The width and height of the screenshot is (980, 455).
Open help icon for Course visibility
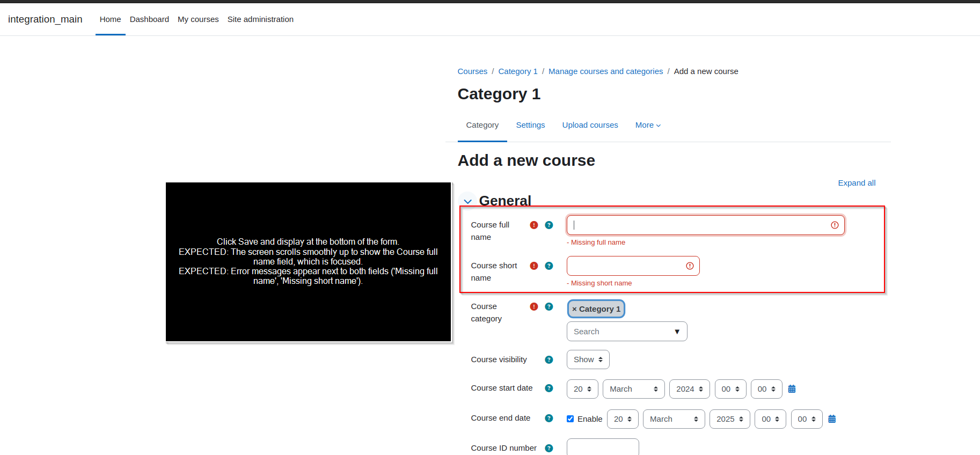point(548,359)
